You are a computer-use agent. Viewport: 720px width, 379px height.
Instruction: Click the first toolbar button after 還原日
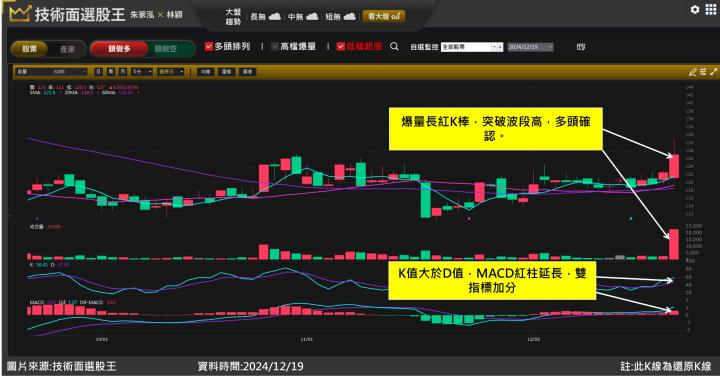coord(205,72)
